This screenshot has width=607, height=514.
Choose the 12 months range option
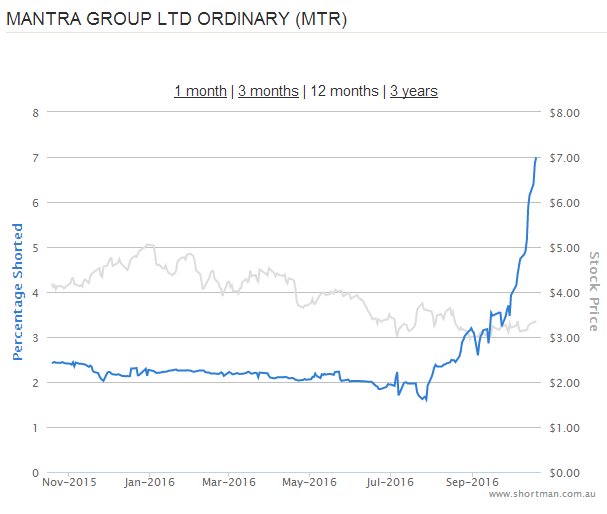(344, 91)
